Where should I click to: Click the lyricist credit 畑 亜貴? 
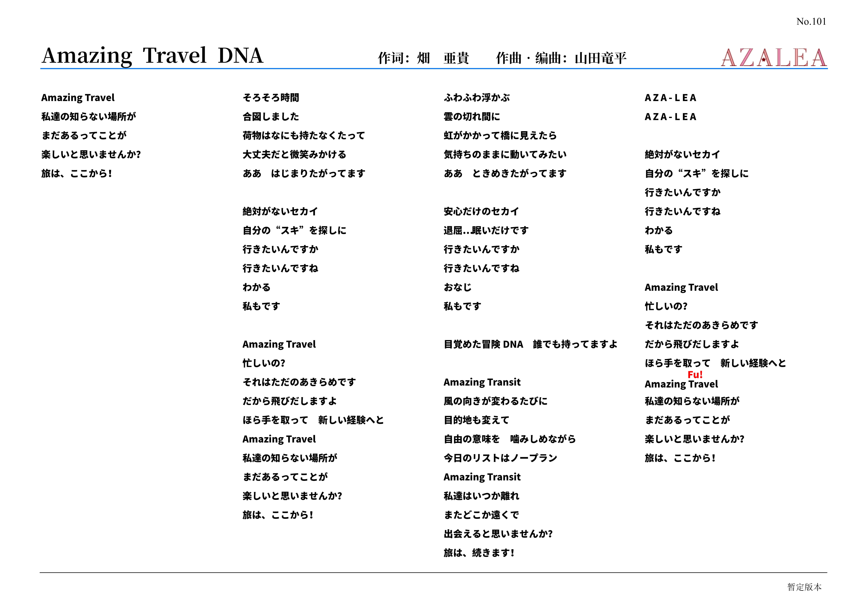(x=443, y=58)
